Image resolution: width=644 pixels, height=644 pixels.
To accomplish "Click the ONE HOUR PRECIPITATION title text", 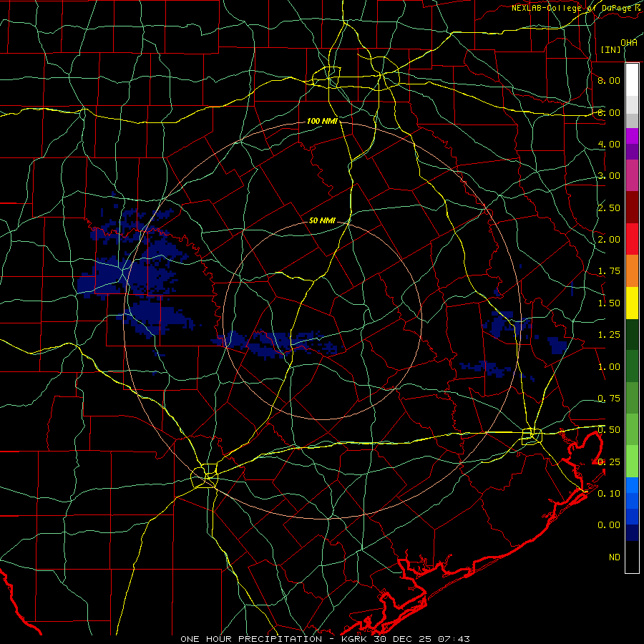I will (251, 639).
